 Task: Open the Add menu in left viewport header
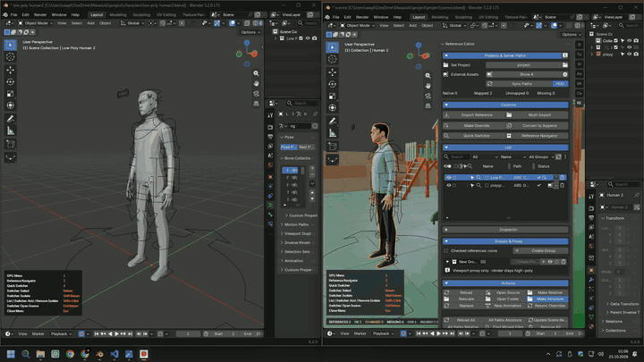point(90,23)
